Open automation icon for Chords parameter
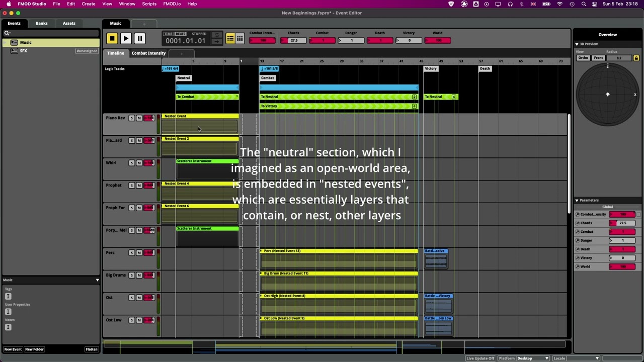 pyautogui.click(x=578, y=223)
